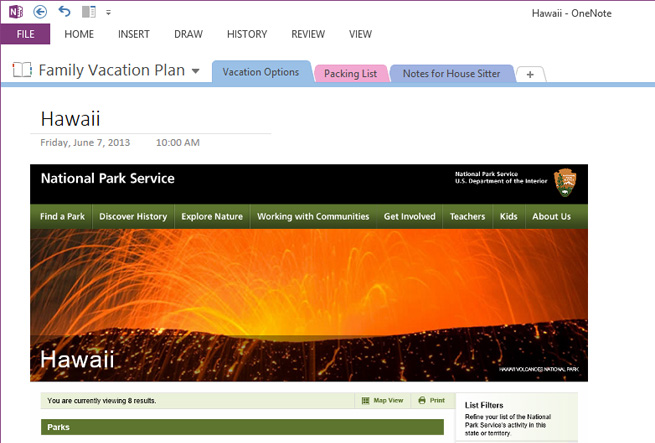This screenshot has height=443, width=655.
Task: Select the VIEW ribbon tab
Action: click(360, 34)
